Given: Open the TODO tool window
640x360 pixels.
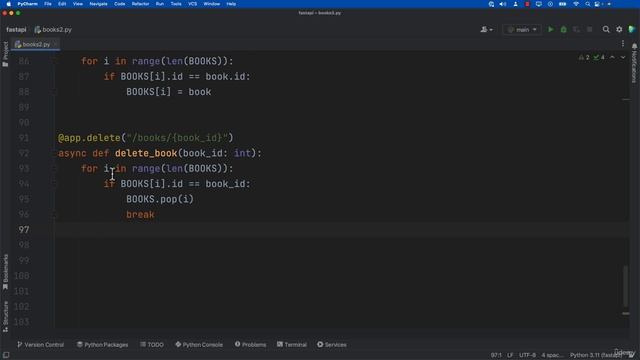Looking at the screenshot, I should [152, 344].
